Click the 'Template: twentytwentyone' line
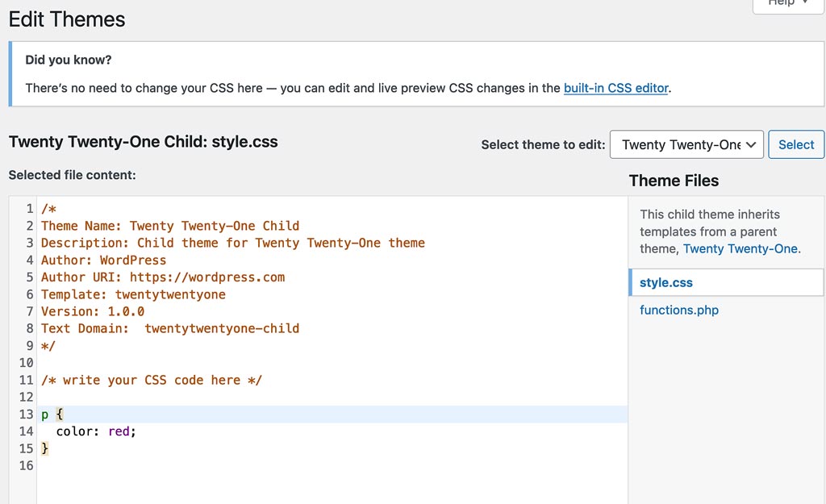The image size is (826, 504). pyautogui.click(x=133, y=294)
